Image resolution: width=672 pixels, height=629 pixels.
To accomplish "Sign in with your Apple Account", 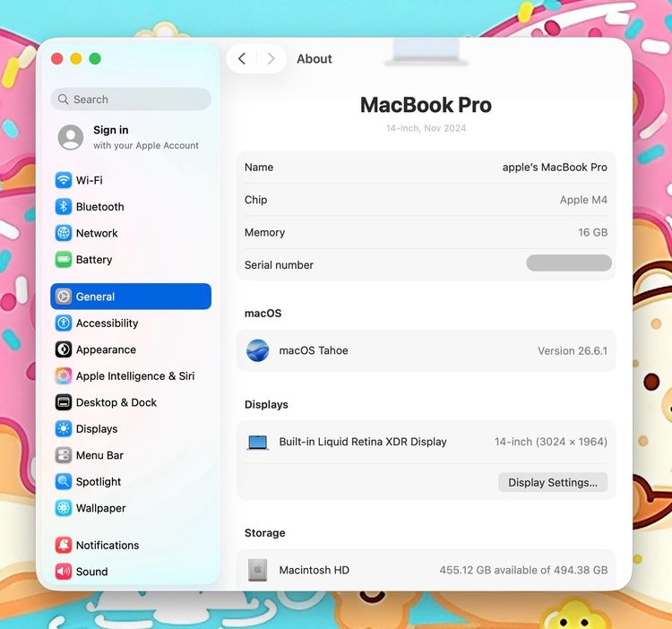I will [x=131, y=137].
